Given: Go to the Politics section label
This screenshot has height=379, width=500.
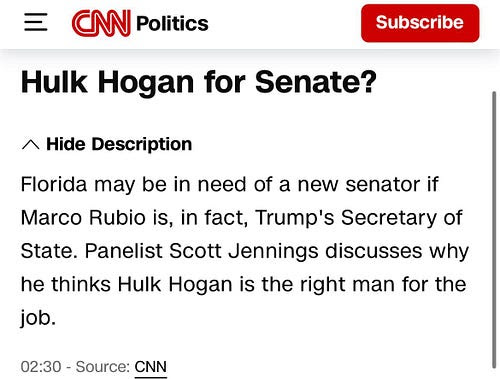Looking at the screenshot, I should 172,24.
